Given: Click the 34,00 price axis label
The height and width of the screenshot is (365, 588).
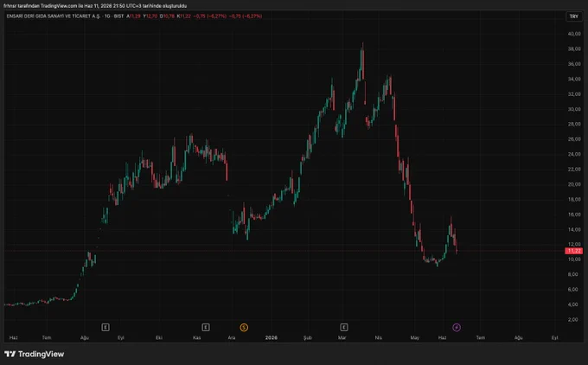Looking at the screenshot, I should pos(574,79).
